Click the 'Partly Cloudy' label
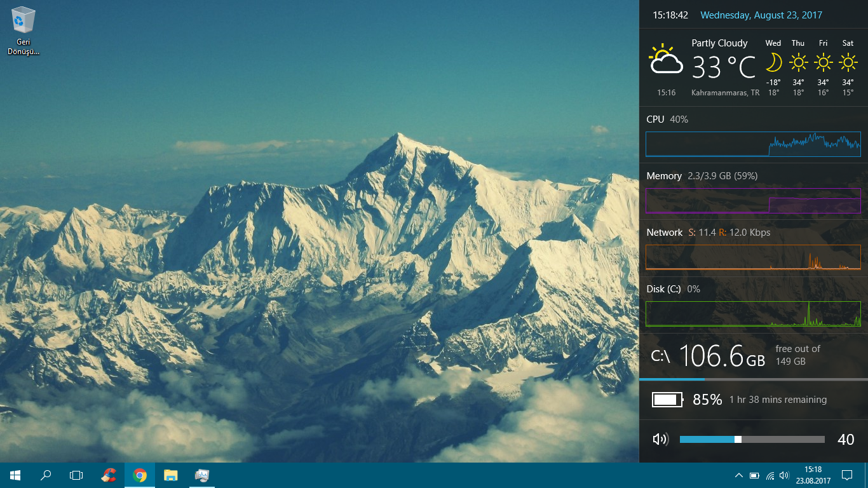The height and width of the screenshot is (488, 868). [x=719, y=43]
